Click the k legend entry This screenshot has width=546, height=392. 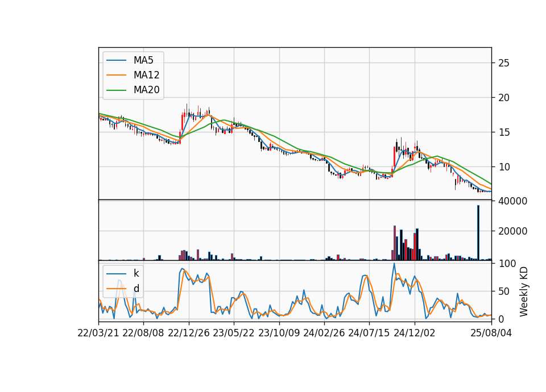click(136, 273)
